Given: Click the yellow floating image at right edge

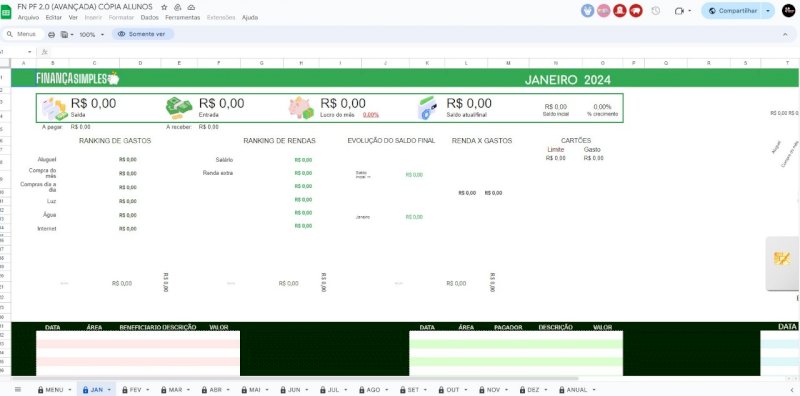Looking at the screenshot, I should pyautogui.click(x=782, y=258).
